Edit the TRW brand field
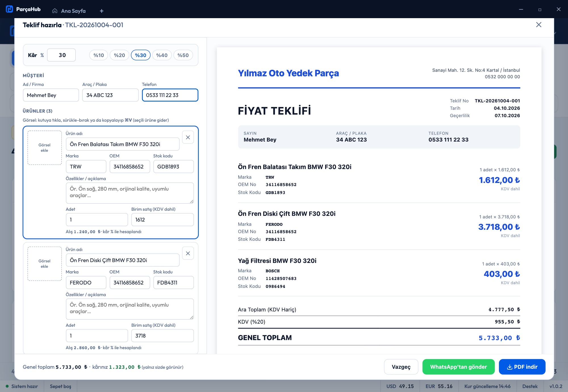This screenshot has height=392, width=568. tap(86, 167)
